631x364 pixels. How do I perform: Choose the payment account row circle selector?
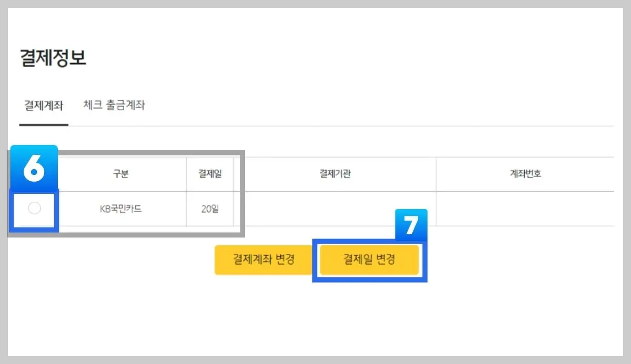[34, 209]
